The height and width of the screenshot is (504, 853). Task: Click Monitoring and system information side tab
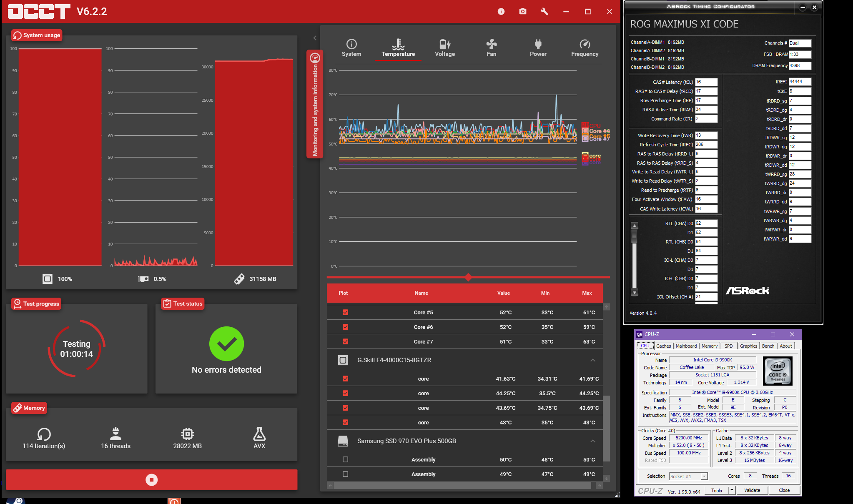coord(315,104)
